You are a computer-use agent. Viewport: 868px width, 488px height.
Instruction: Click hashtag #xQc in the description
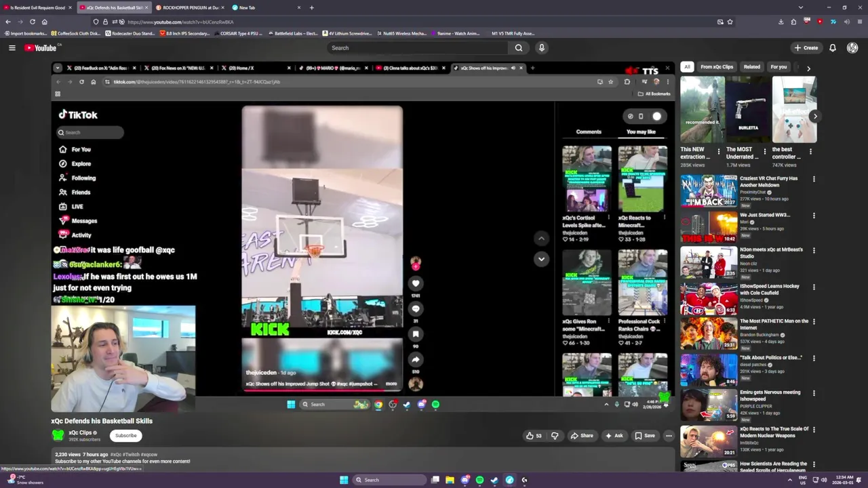[116, 455]
